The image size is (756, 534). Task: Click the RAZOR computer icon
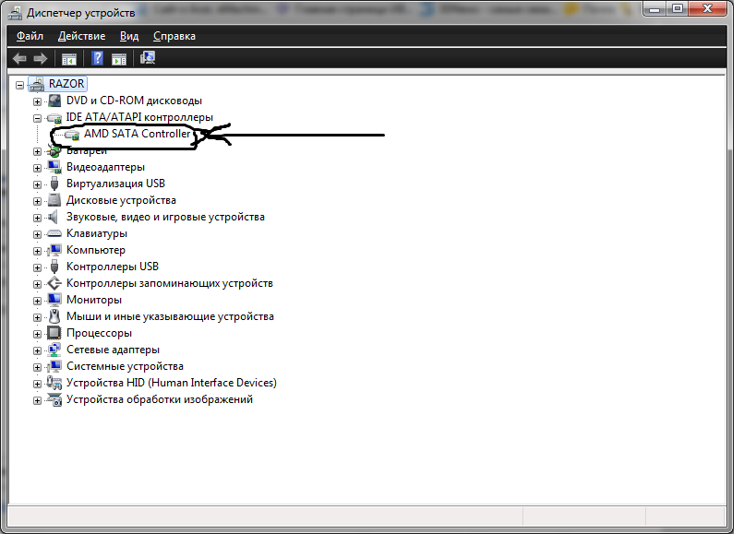37,84
